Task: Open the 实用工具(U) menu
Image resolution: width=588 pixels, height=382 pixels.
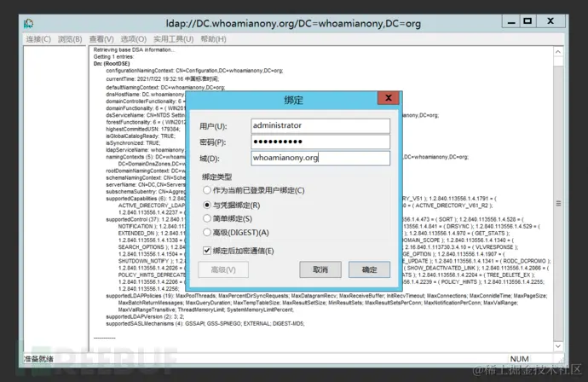Action: click(x=173, y=39)
